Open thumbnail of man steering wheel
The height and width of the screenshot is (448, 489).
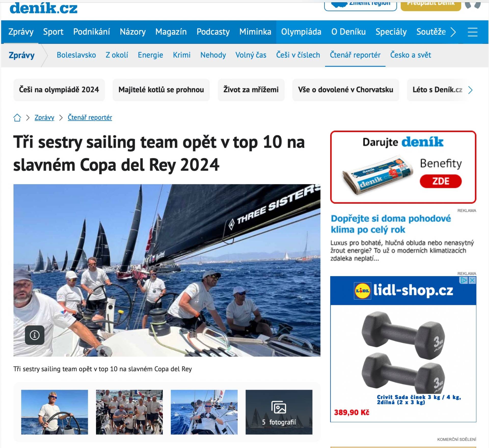(x=55, y=412)
